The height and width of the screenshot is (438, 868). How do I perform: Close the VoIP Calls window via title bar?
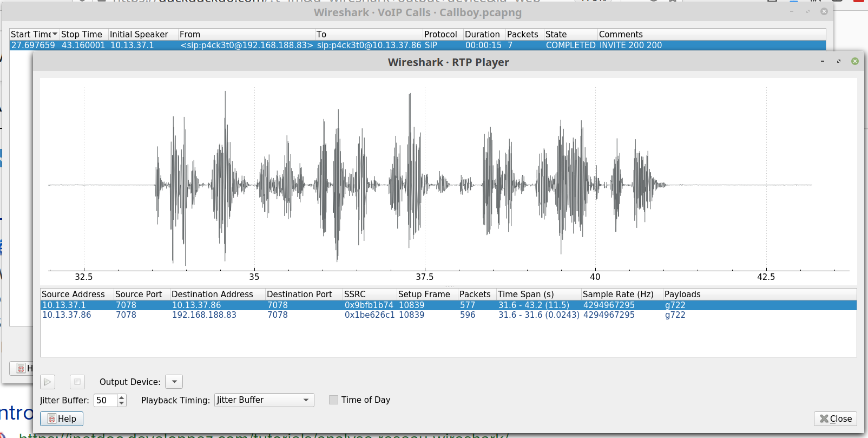coord(824,11)
